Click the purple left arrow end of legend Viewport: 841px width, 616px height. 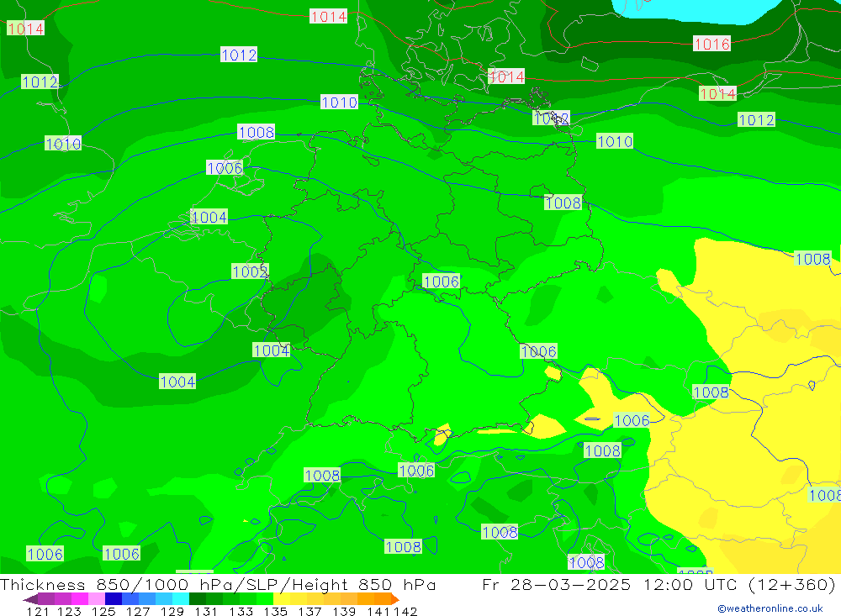coord(30,599)
